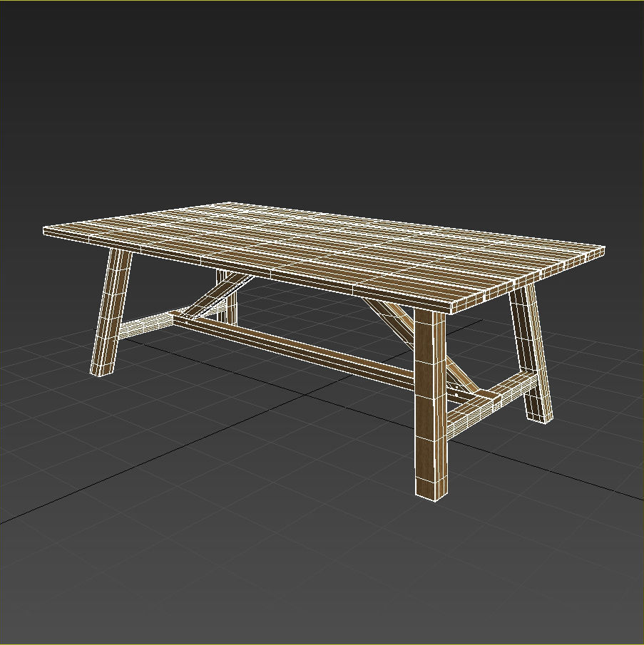The image size is (644, 645).
Task: Select the angled table leg at far right
Action: [x=531, y=351]
